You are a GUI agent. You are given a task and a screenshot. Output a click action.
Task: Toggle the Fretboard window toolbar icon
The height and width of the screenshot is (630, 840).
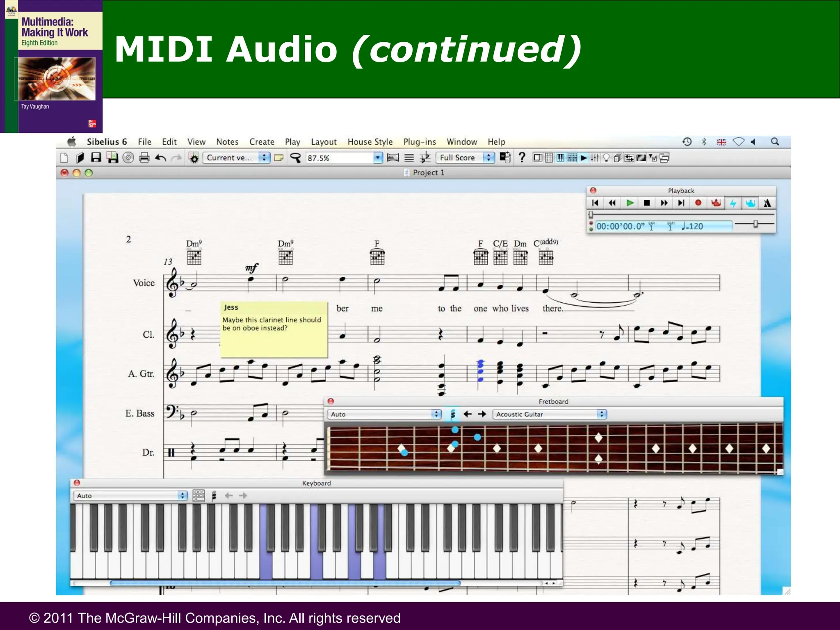coord(572,158)
